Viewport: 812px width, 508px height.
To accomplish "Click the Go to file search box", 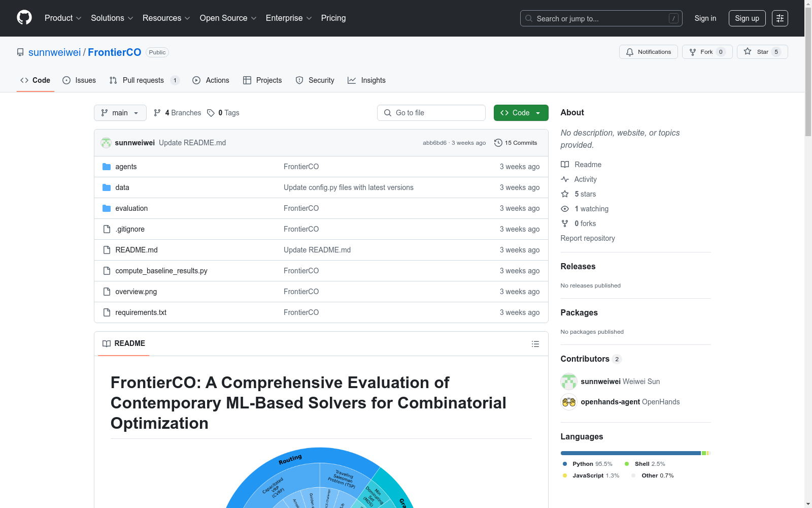I will coord(431,113).
